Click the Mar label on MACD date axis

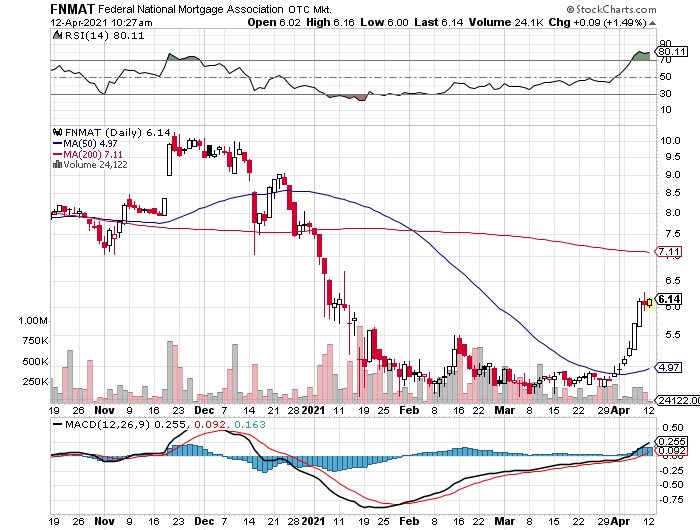pos(504,521)
